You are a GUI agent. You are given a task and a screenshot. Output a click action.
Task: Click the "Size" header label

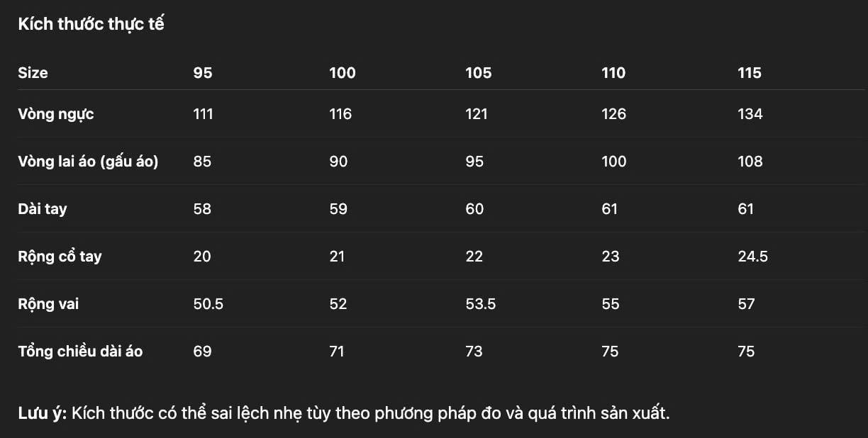(x=33, y=73)
